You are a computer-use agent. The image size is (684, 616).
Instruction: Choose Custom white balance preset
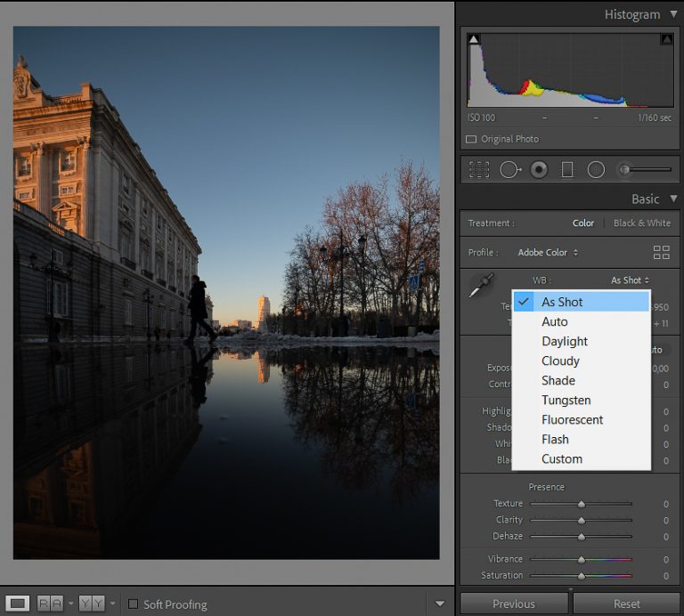click(582, 458)
